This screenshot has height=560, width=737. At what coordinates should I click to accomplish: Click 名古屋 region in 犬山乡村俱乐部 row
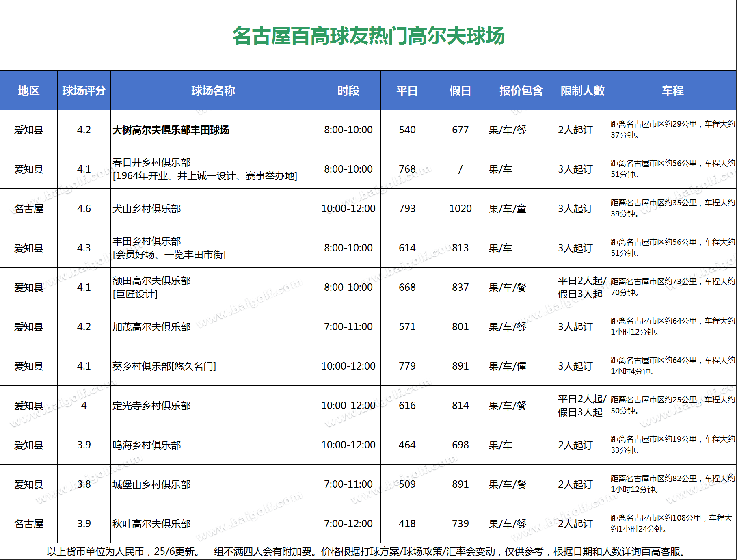coord(29,209)
